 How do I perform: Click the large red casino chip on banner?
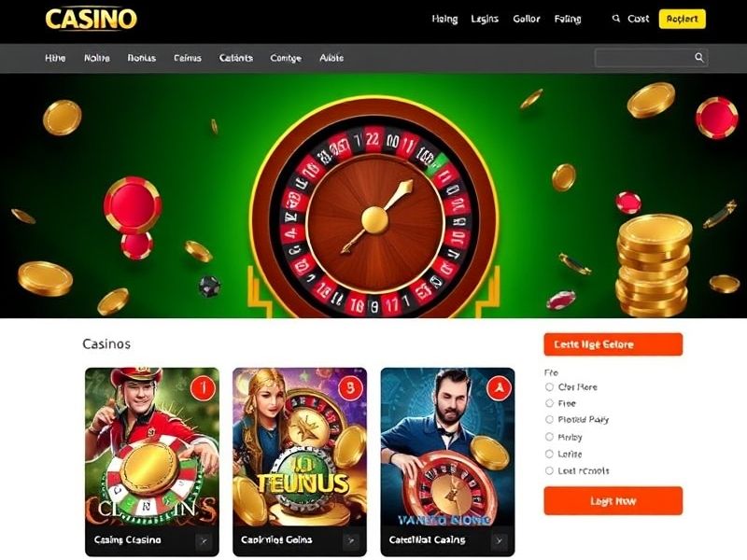tap(133, 205)
